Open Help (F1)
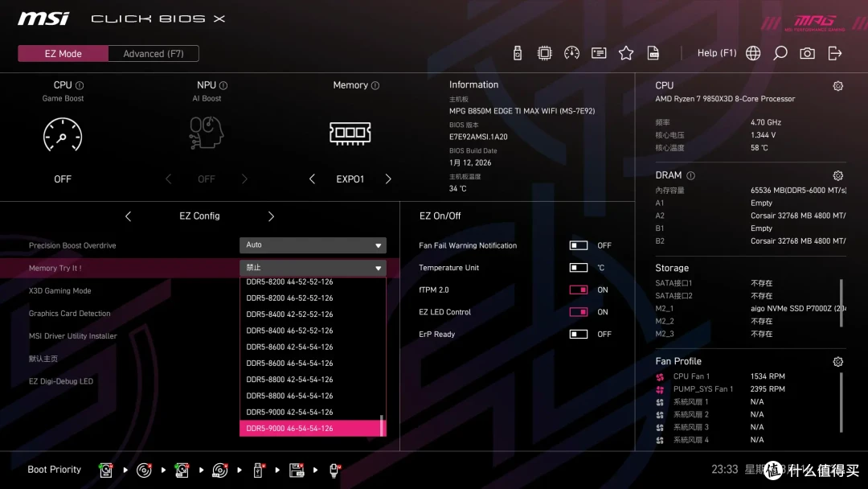Screen dimensions: 868x489 (x=717, y=53)
